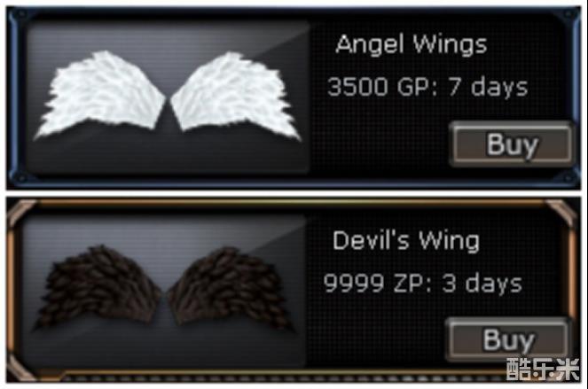Image resolution: width=588 pixels, height=389 pixels.
Task: Select the right white angel wing
Action: [235, 95]
